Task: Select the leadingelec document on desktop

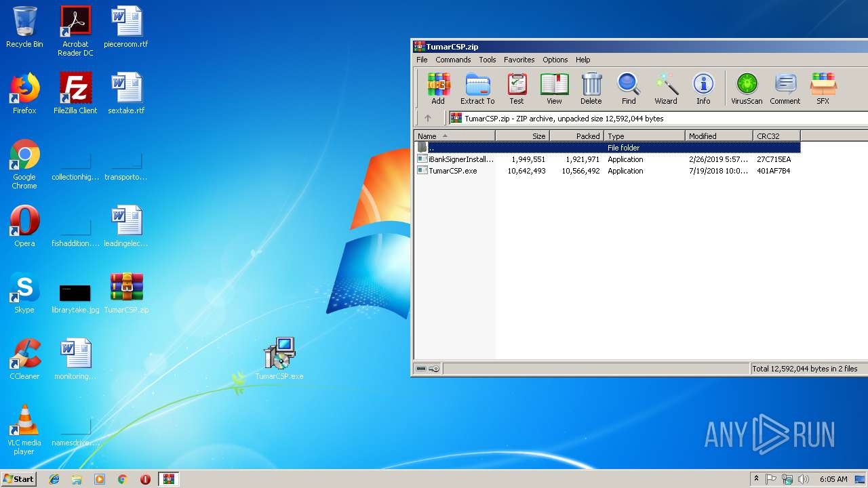Action: pos(126,226)
